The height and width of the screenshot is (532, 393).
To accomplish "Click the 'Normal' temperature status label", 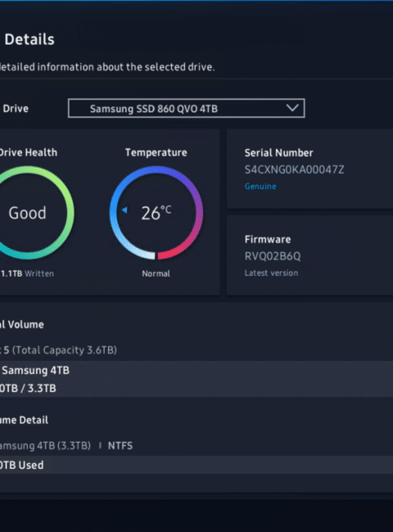I will click(156, 273).
